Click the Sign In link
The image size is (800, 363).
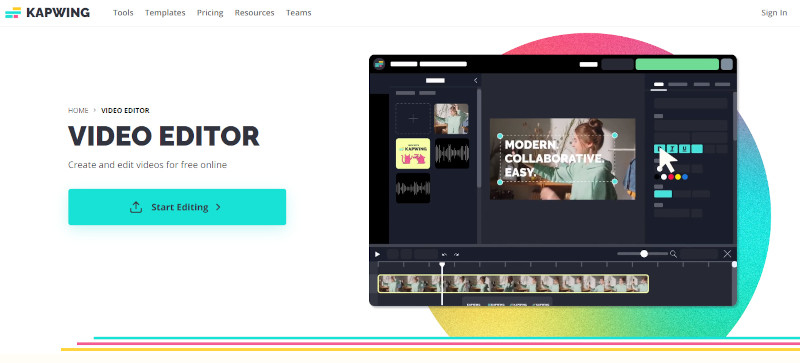pos(774,13)
